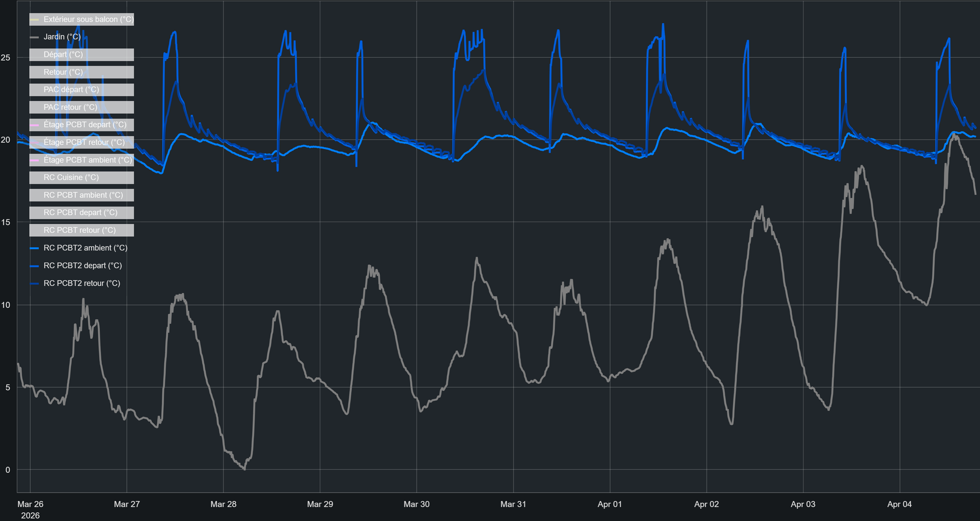Click the Apr 01 x-axis date label

[609, 504]
